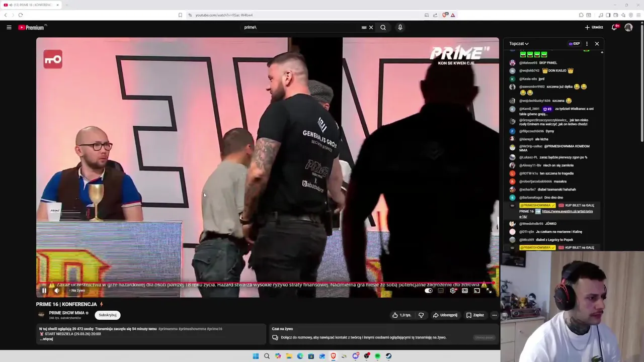Open the Top czat dropdown

coord(519,44)
